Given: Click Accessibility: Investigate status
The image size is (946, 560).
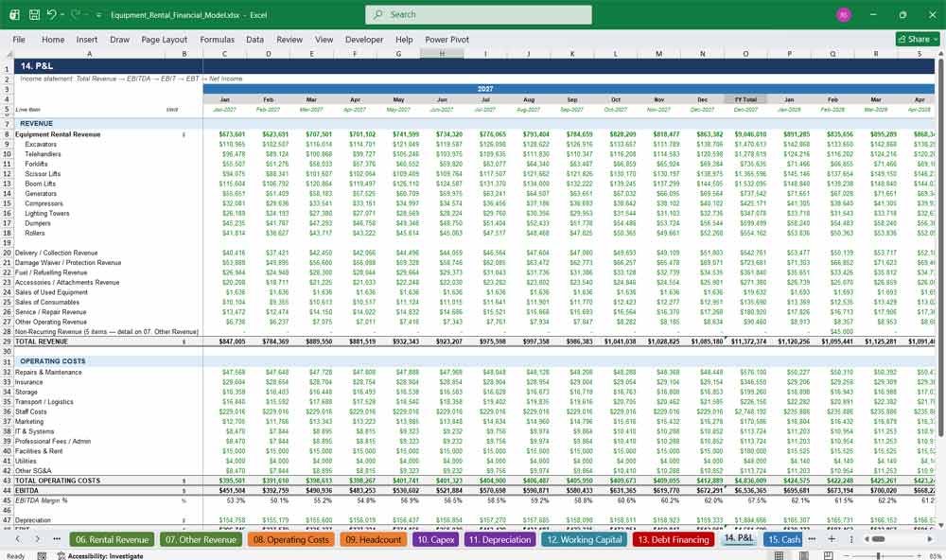Looking at the screenshot, I should point(100,556).
